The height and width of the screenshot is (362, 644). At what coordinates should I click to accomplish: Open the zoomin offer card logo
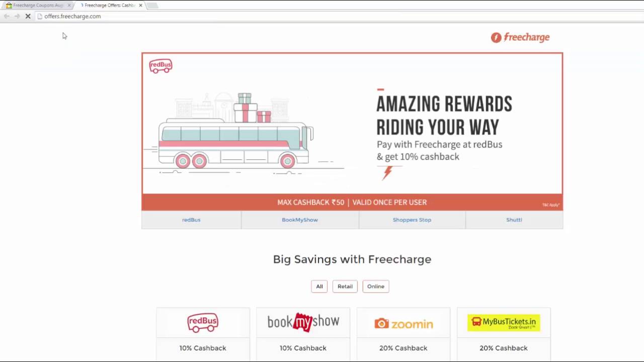coord(404,324)
